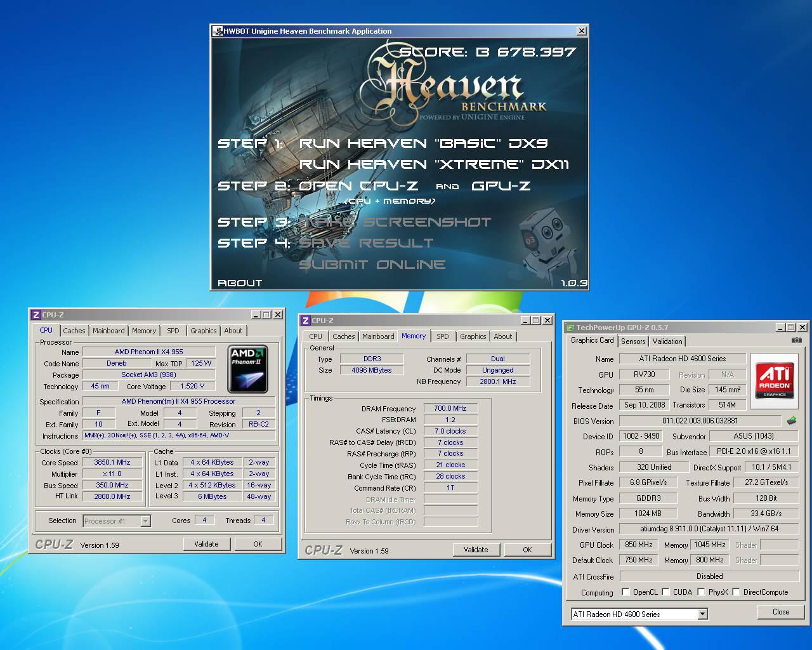Click the Close button in GPU-Z
Viewport: 812px width, 650px height.
[781, 612]
